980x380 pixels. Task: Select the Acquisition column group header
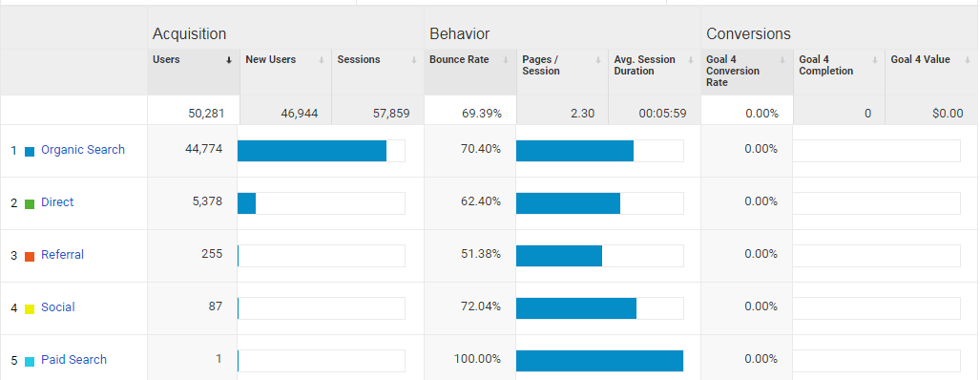pos(189,33)
